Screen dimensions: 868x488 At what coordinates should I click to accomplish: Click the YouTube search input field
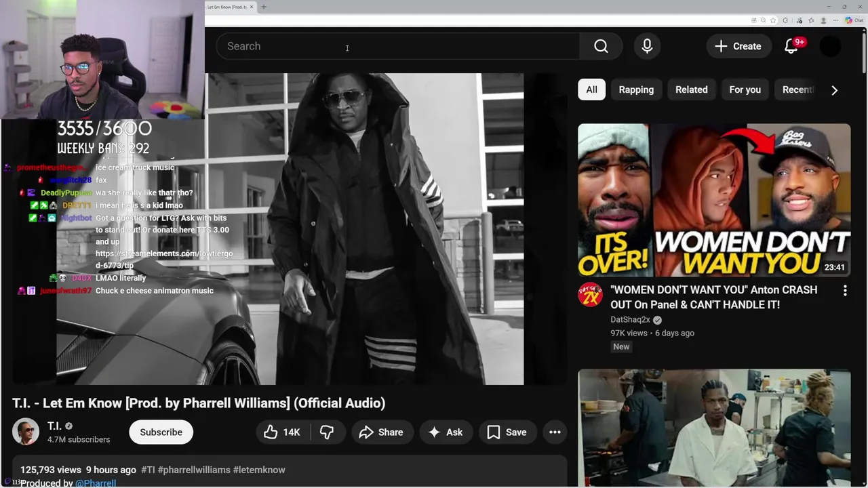click(398, 46)
